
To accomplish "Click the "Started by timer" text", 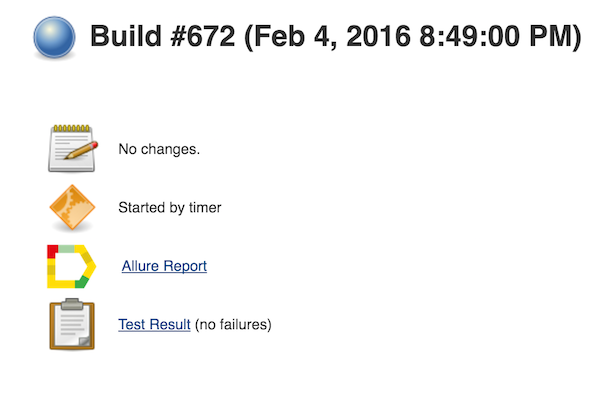I will 170,207.
